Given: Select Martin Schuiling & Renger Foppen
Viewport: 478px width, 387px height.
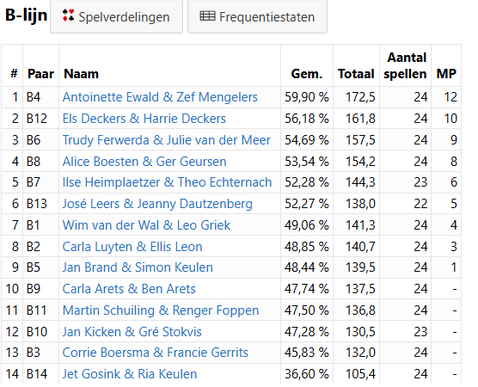Looking at the screenshot, I should [x=161, y=310].
